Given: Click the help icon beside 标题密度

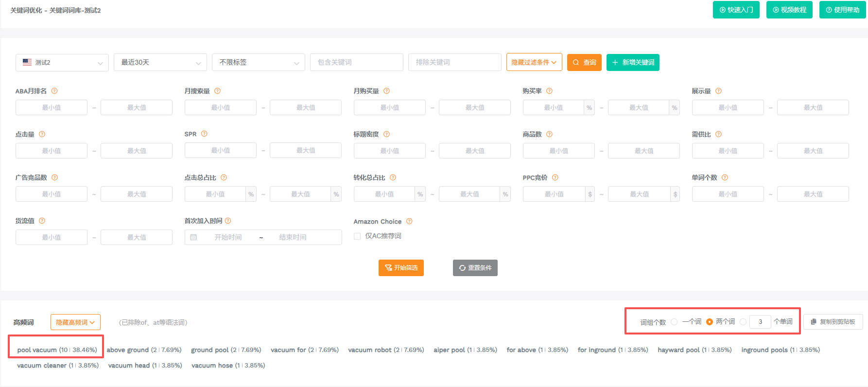Looking at the screenshot, I should pyautogui.click(x=386, y=134).
